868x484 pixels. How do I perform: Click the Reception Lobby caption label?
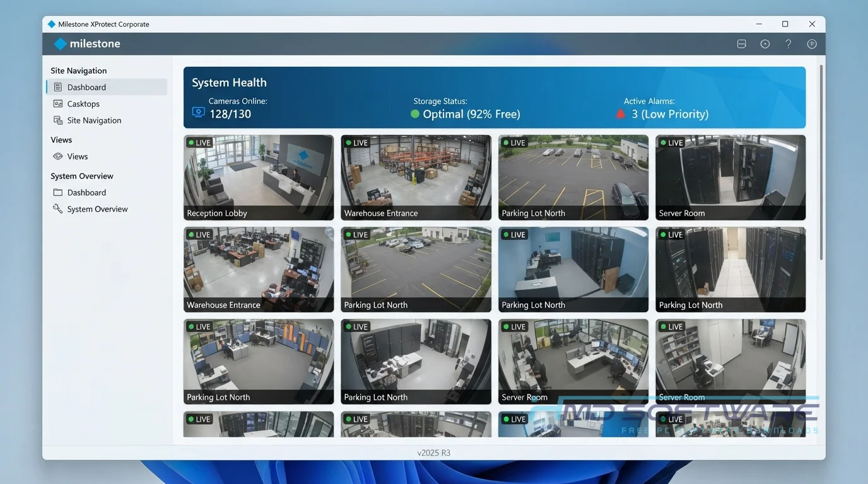[x=217, y=213]
